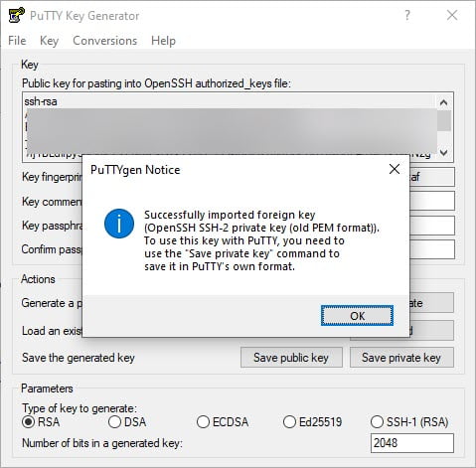Click the public key box scrollbar thumb

(444, 120)
